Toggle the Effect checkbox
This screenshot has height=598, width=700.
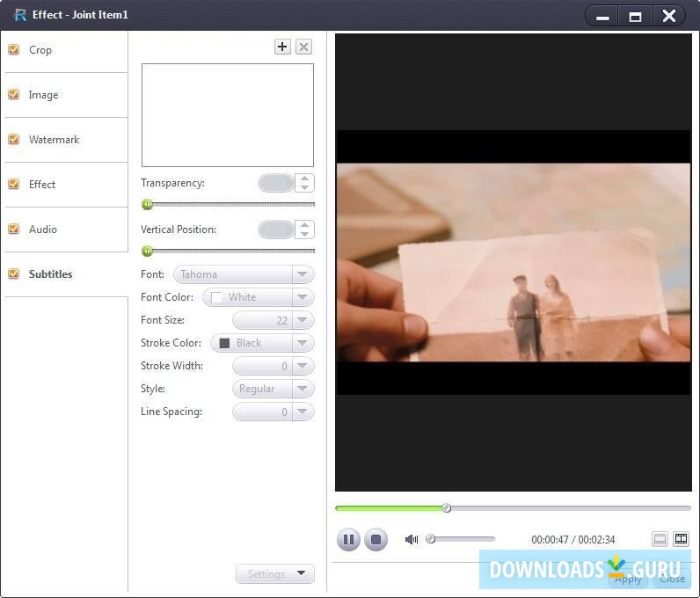point(14,184)
